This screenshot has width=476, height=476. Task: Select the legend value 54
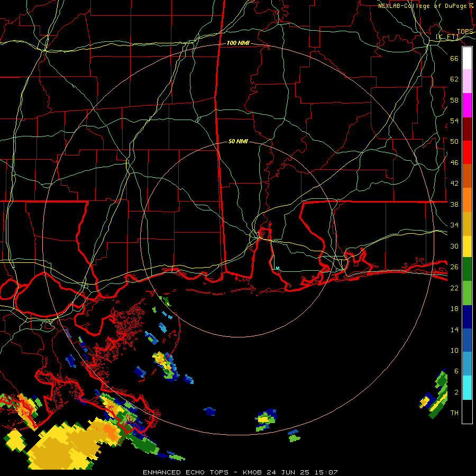click(454, 121)
